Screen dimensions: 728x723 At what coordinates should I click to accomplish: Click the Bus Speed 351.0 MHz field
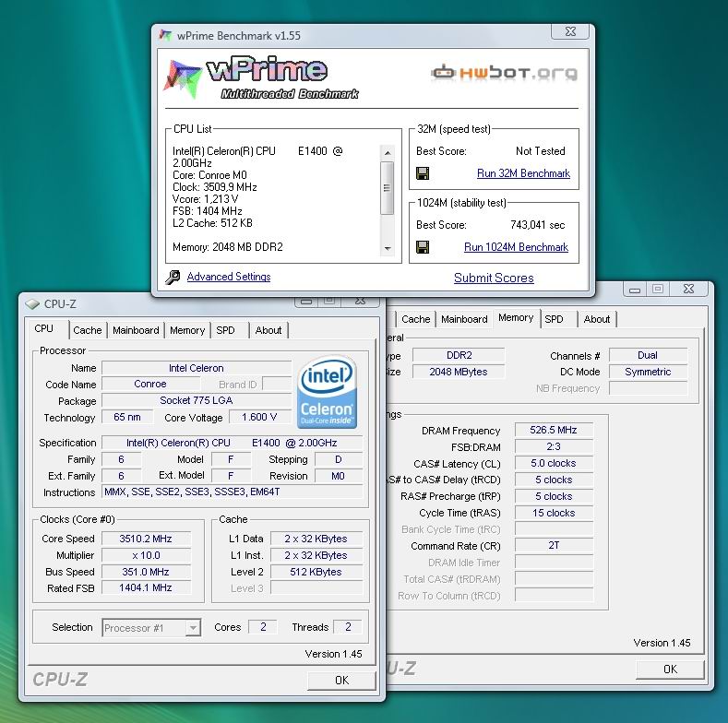(146, 572)
